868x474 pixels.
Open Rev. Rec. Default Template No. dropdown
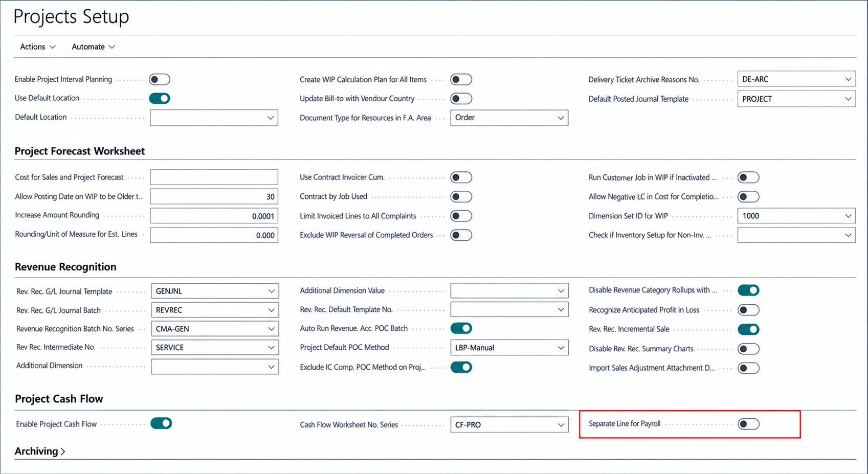509,309
